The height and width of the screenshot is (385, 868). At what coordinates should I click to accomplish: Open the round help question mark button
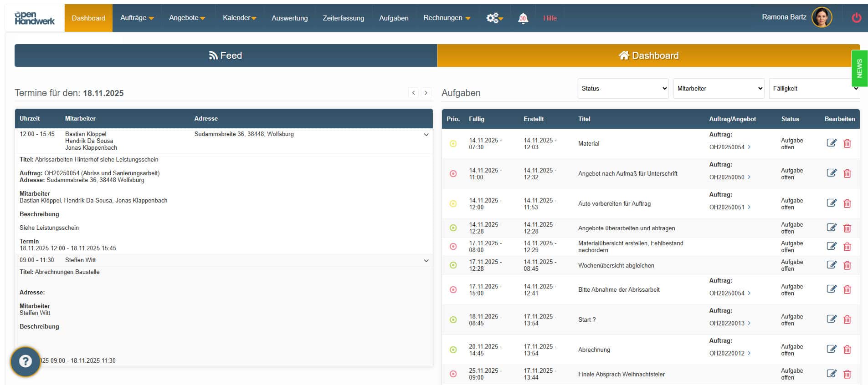[x=26, y=362]
